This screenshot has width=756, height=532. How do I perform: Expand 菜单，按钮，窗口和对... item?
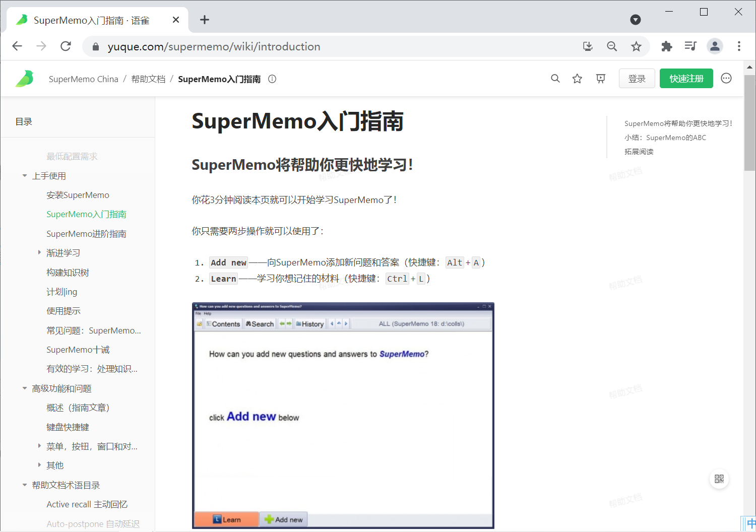pyautogui.click(x=39, y=446)
